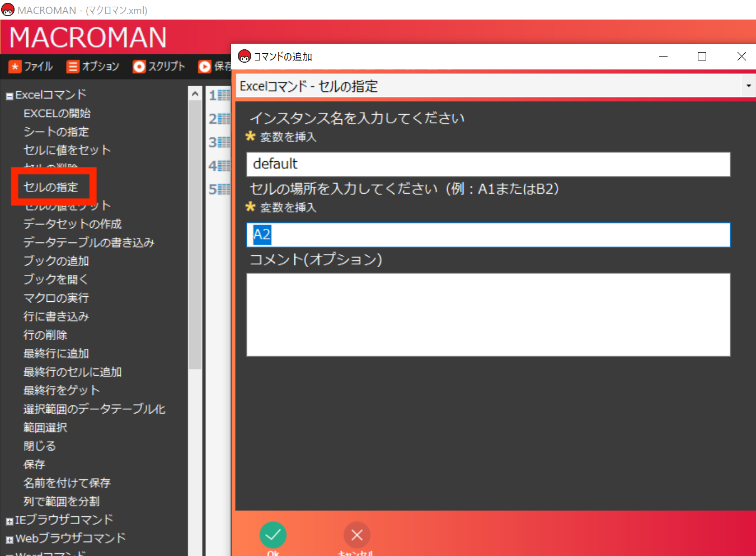Select 名前を付けて保存 command

tap(67, 483)
